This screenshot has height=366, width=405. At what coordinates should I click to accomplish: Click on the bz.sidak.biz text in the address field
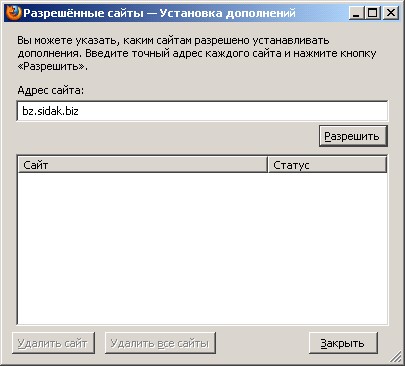point(50,111)
